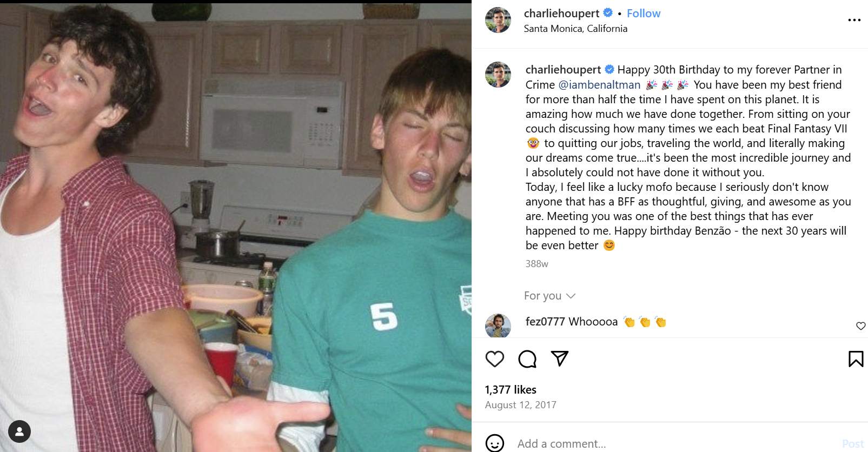Open comments via speech bubble icon
868x452 pixels.
[527, 359]
